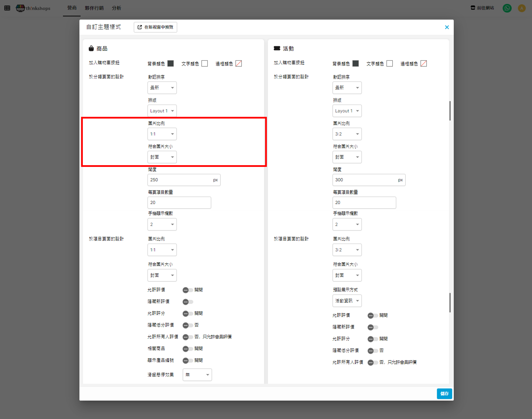
Task: Enable 相關商品 toggle
Action: point(187,349)
